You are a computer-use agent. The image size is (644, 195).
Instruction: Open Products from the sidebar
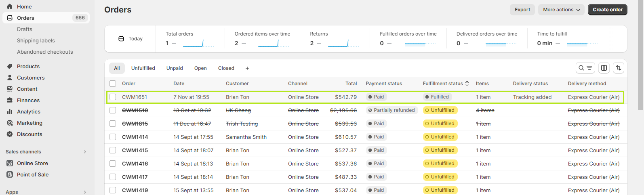(x=28, y=66)
